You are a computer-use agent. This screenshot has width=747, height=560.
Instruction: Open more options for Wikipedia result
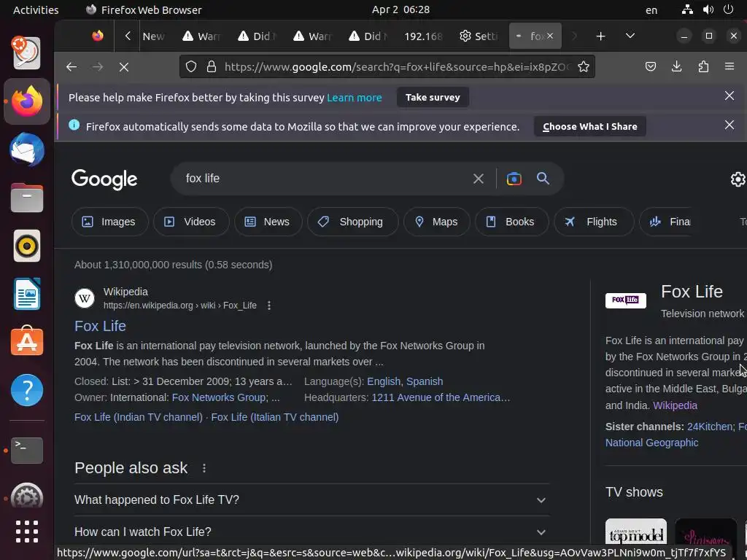click(269, 306)
